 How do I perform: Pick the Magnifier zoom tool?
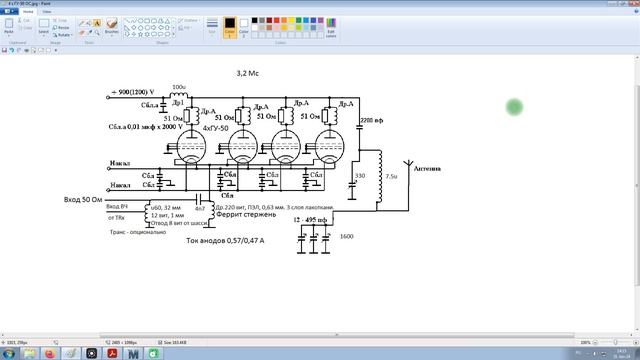[97, 32]
